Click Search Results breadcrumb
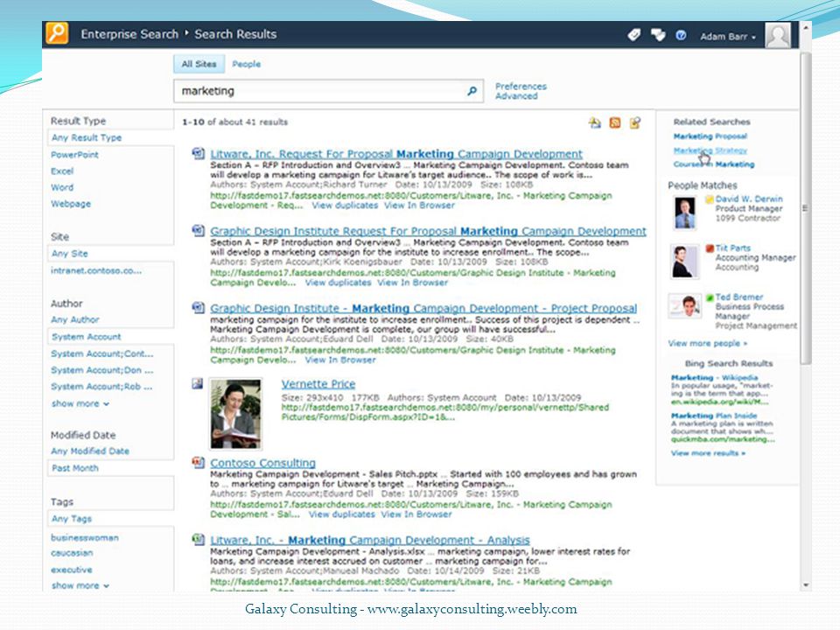The image size is (840, 630). coord(235,34)
